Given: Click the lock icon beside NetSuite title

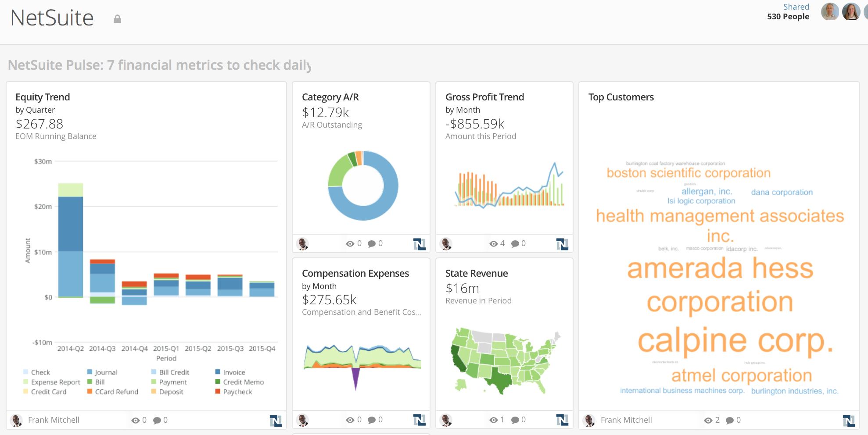Looking at the screenshot, I should [x=117, y=19].
